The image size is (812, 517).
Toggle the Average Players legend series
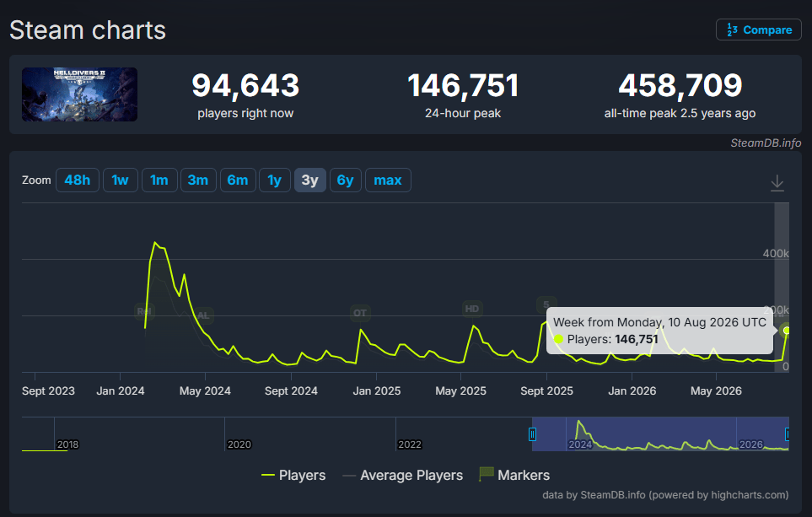(403, 475)
